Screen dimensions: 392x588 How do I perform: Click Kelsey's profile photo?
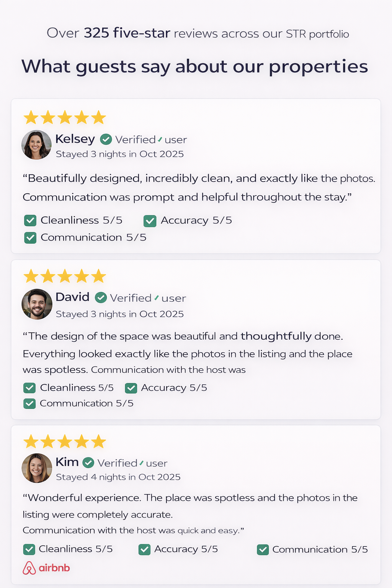pos(36,145)
